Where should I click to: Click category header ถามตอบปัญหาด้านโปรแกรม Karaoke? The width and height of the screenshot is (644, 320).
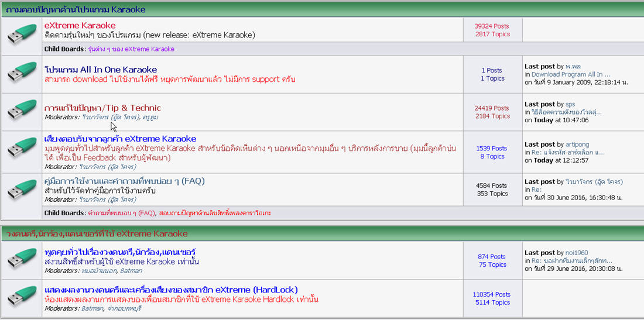(x=76, y=9)
